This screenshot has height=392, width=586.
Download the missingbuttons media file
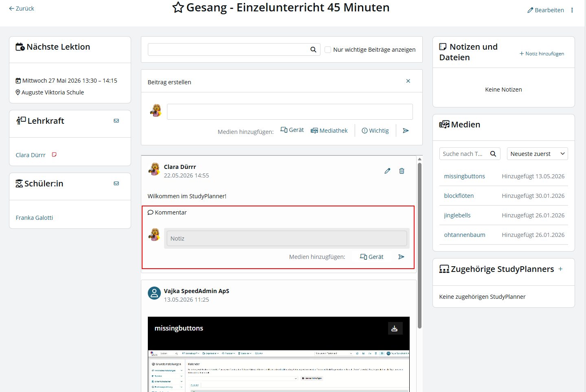tap(395, 328)
